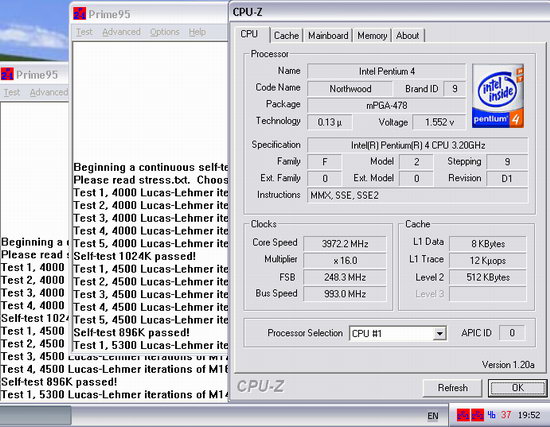Open Help menu in front Prime95 window

click(x=197, y=32)
